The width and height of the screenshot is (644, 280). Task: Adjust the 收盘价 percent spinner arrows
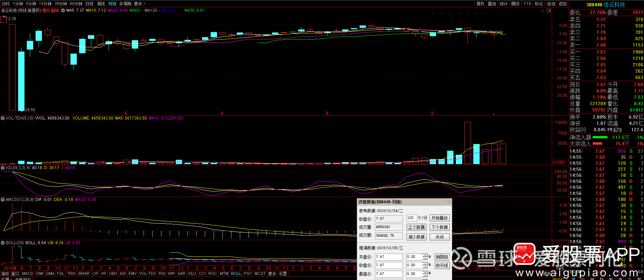coord(425,265)
